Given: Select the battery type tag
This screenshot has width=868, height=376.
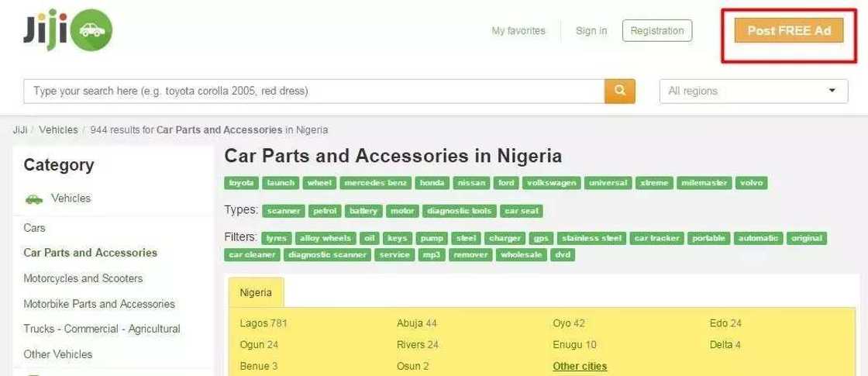Looking at the screenshot, I should [x=363, y=211].
